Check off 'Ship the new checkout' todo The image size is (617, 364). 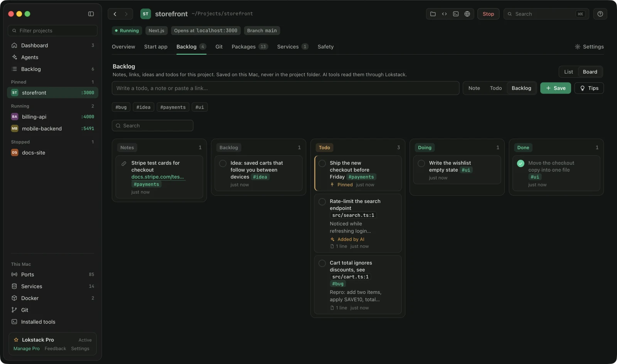click(322, 163)
